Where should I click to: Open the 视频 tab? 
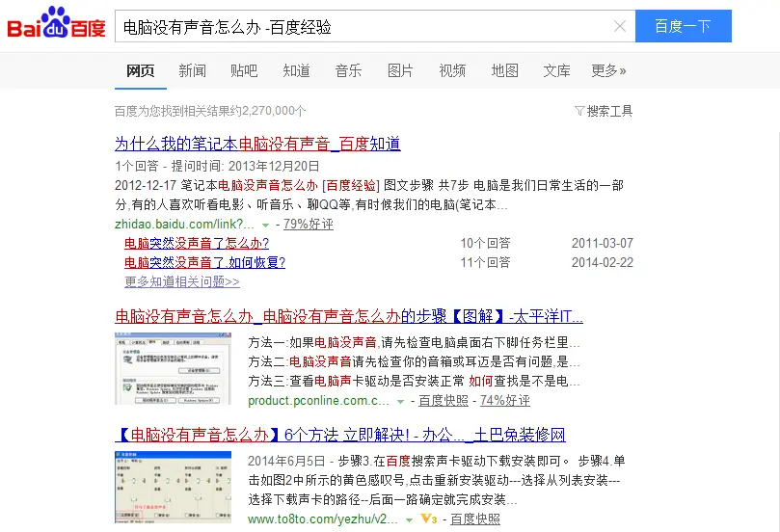tap(452, 70)
